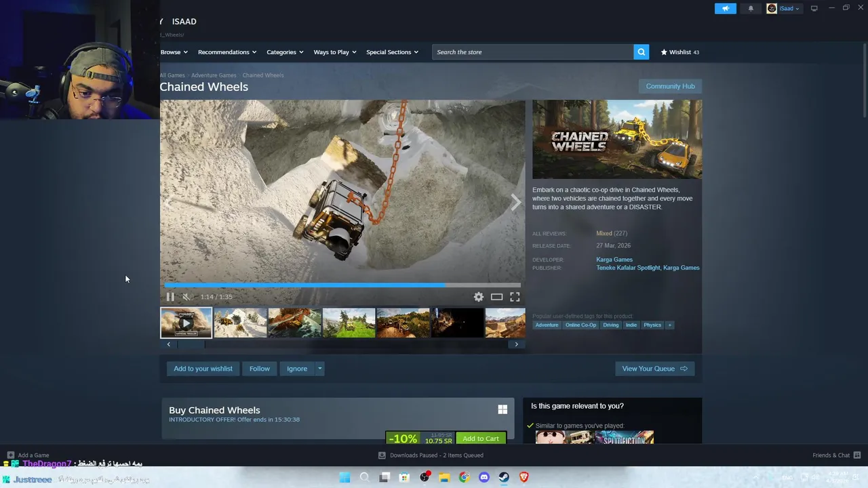Screen dimensions: 868x488
Task: Add a tag with the plus button
Action: [x=669, y=325]
